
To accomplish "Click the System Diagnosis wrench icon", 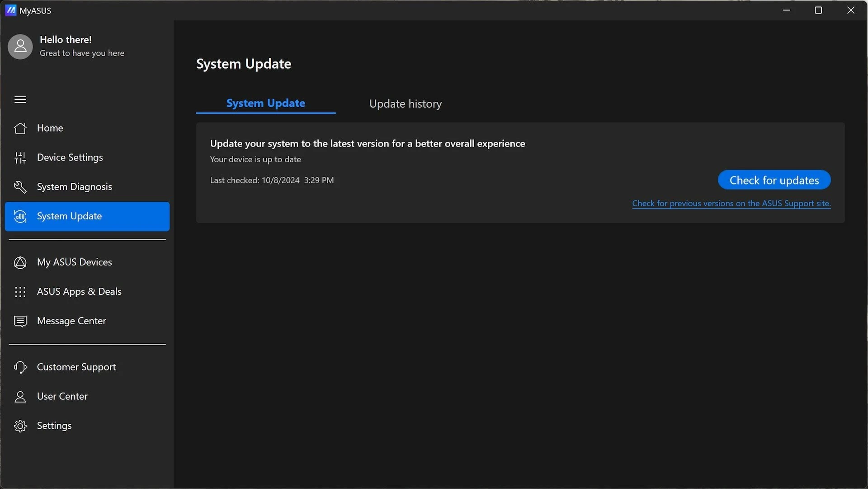I will 20,187.
